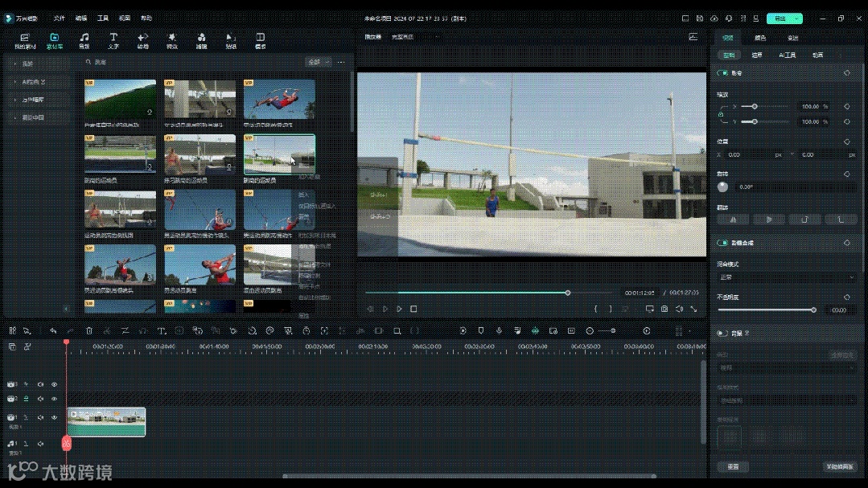Click the snapshot camera icon under preview
868x488 pixels.
point(664,309)
